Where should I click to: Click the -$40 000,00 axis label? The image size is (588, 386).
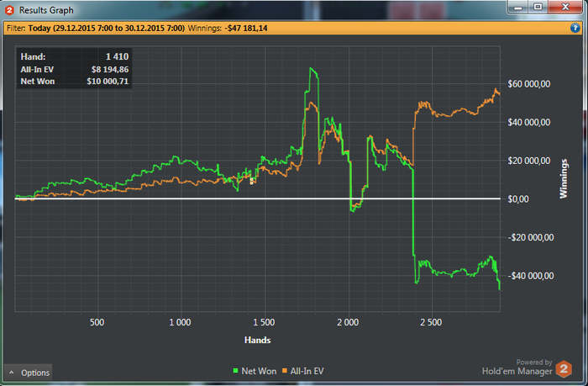tap(531, 276)
